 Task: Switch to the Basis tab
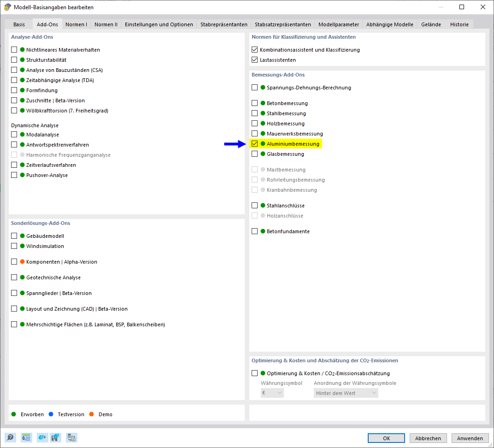19,24
